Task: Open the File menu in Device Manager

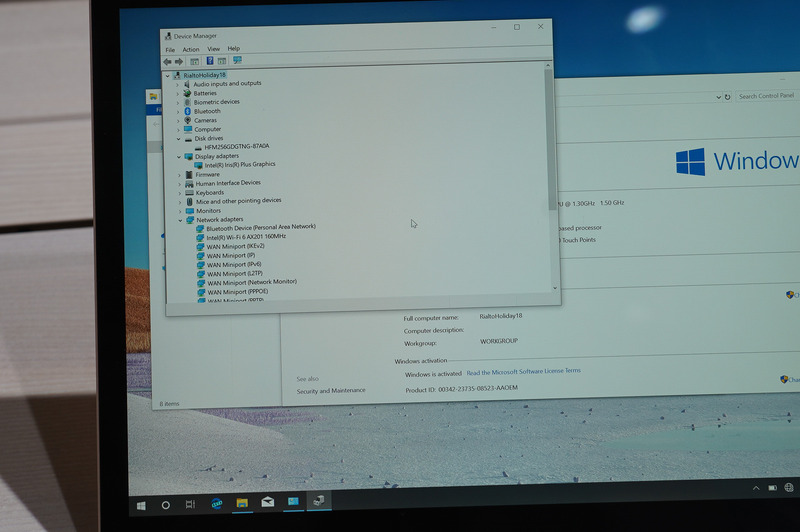Action: click(170, 50)
